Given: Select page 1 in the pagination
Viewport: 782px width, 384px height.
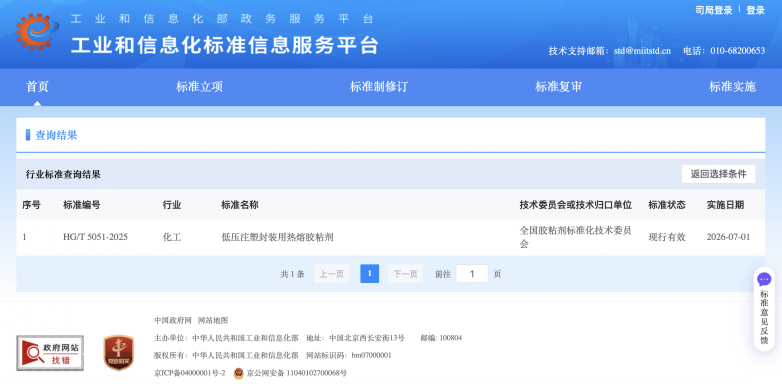Looking at the screenshot, I should pos(370,274).
